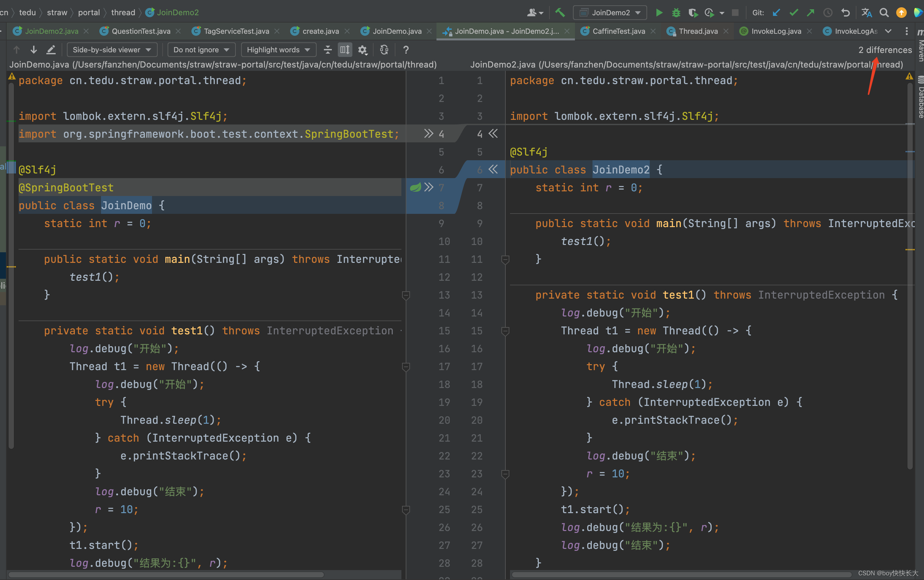Viewport: 924px width, 580px height.
Task: Click left pane warning triangle indicator
Action: coord(12,76)
